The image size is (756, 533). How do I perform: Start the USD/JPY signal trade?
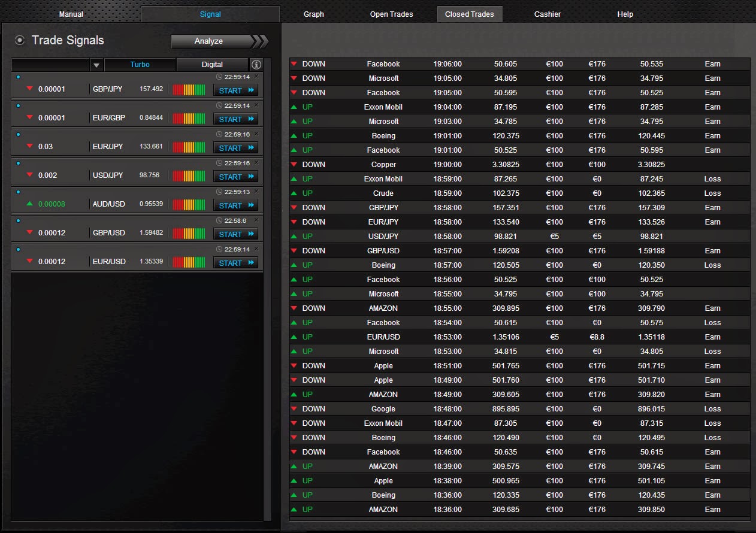tap(236, 177)
